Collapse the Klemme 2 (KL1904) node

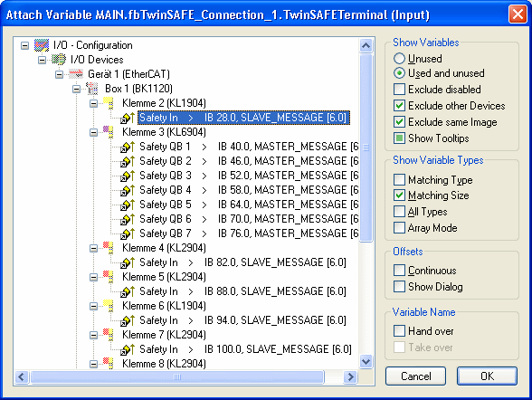(x=93, y=103)
